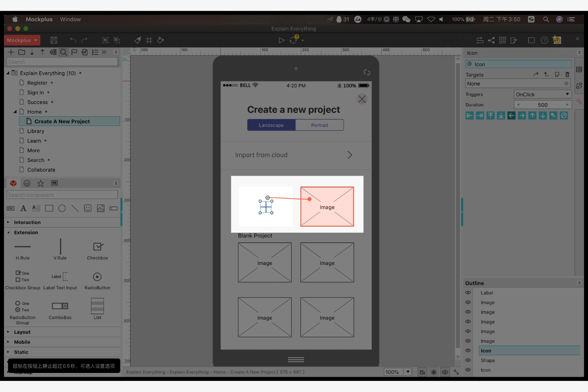This screenshot has width=588, height=392.
Task: Open the Triggers OnClick dropdown
Action: point(543,94)
